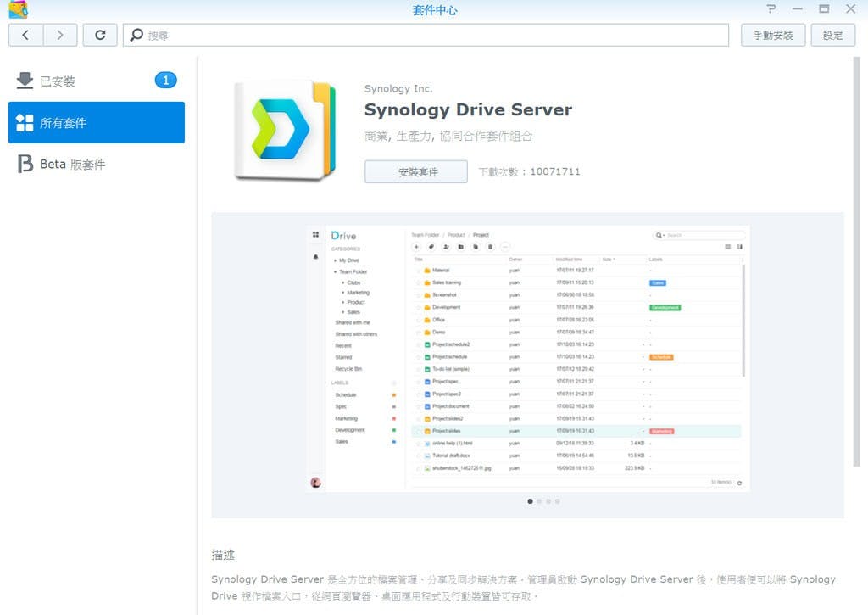
Task: Click the 手動安裝 button
Action: click(772, 36)
